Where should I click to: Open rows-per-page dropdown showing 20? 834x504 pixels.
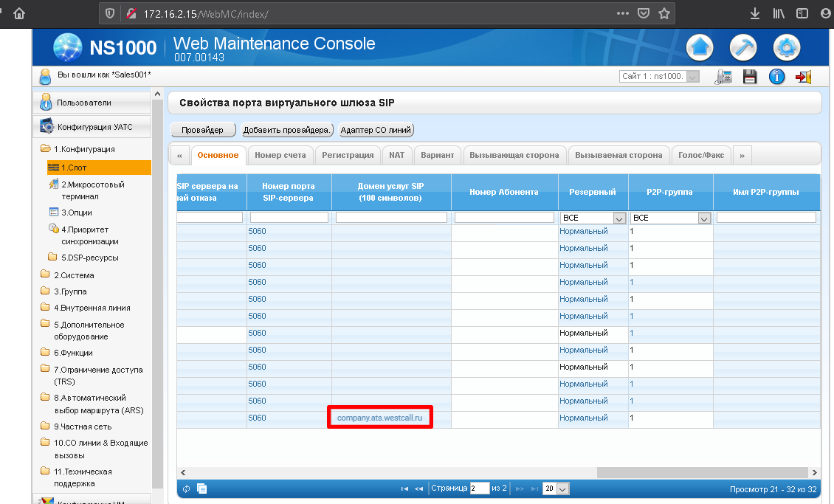coord(563,489)
